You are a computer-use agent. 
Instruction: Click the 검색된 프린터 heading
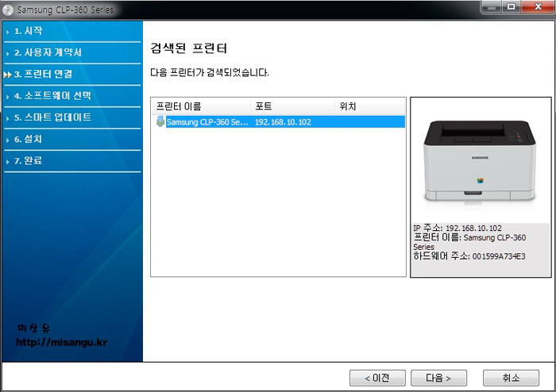(189, 48)
